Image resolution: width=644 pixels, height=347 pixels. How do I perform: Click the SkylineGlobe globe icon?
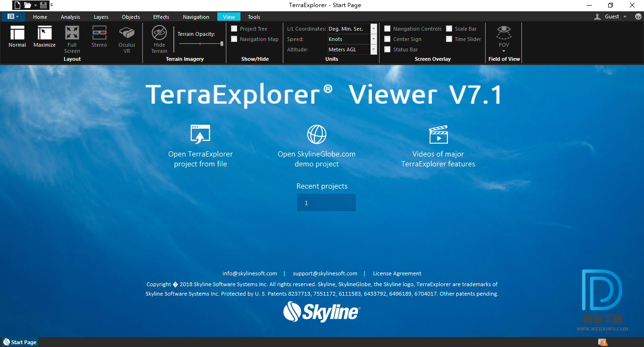click(317, 134)
